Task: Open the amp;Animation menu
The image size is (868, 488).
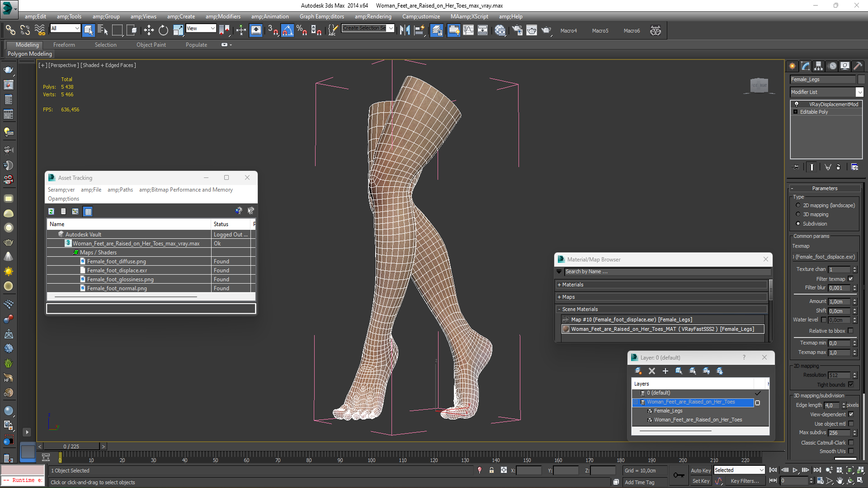Action: point(270,16)
